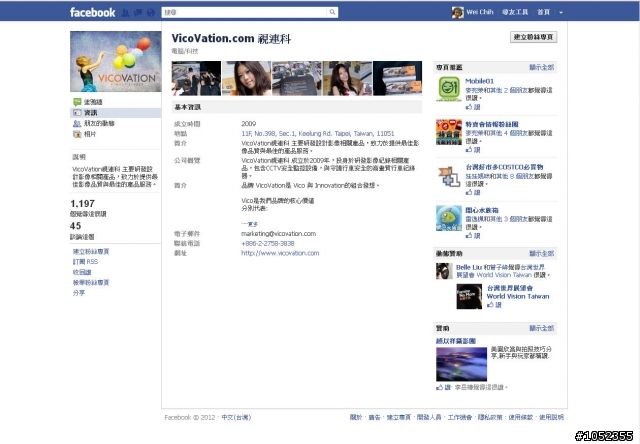Open second photo thumbnail of woman's face
Screen dimensions: 640x444
[x=247, y=78]
